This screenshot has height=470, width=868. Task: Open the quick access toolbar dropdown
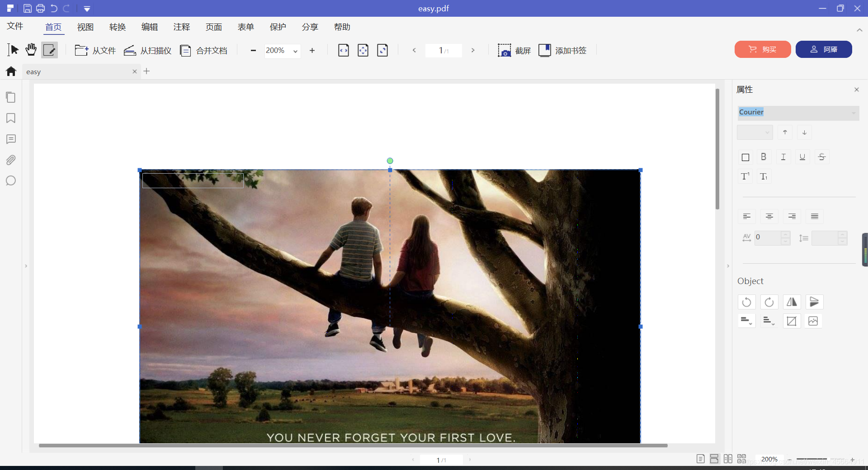[87, 9]
